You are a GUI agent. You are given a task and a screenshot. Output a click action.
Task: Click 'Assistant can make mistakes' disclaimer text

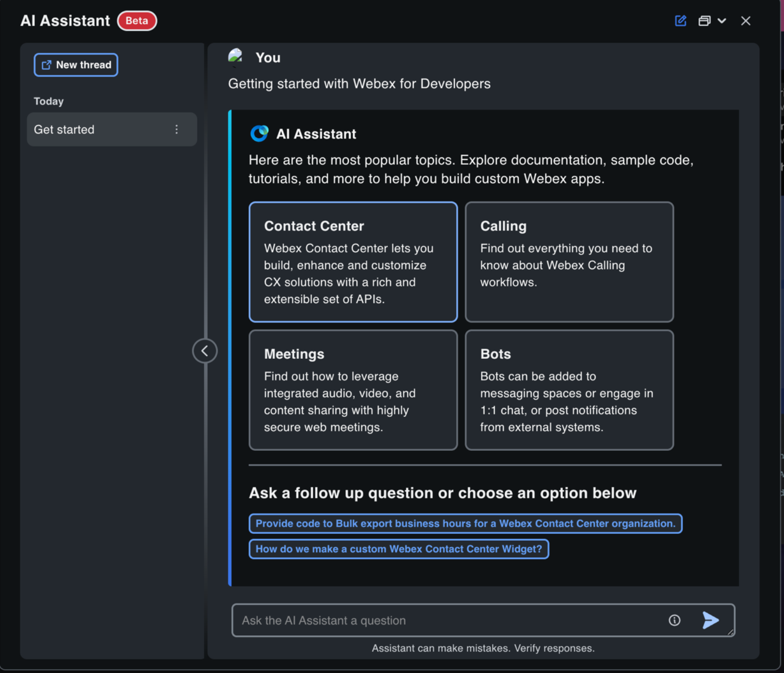click(483, 648)
